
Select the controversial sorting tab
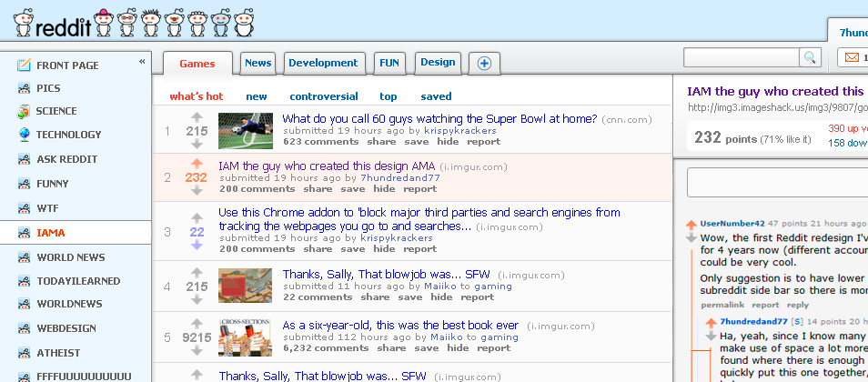pos(324,96)
